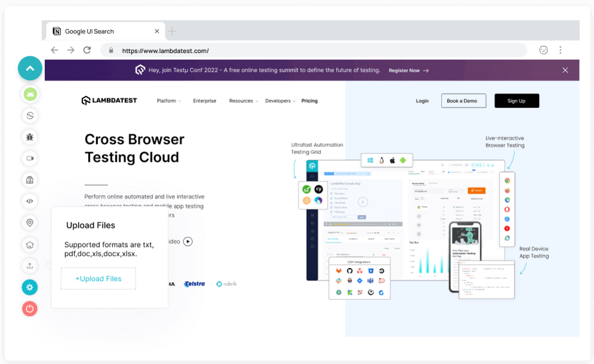594x364 pixels.
Task: Open the developer tools code icon
Action: (30, 201)
